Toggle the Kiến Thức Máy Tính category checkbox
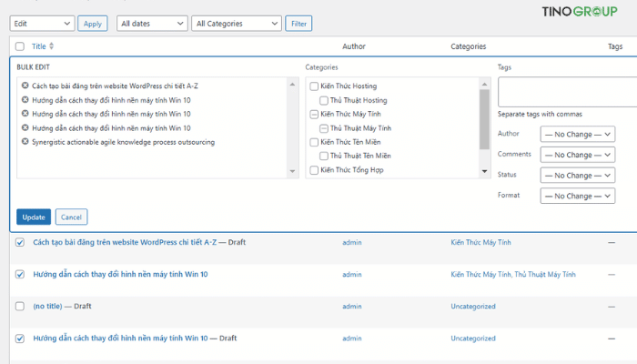The image size is (637, 364). 314,114
